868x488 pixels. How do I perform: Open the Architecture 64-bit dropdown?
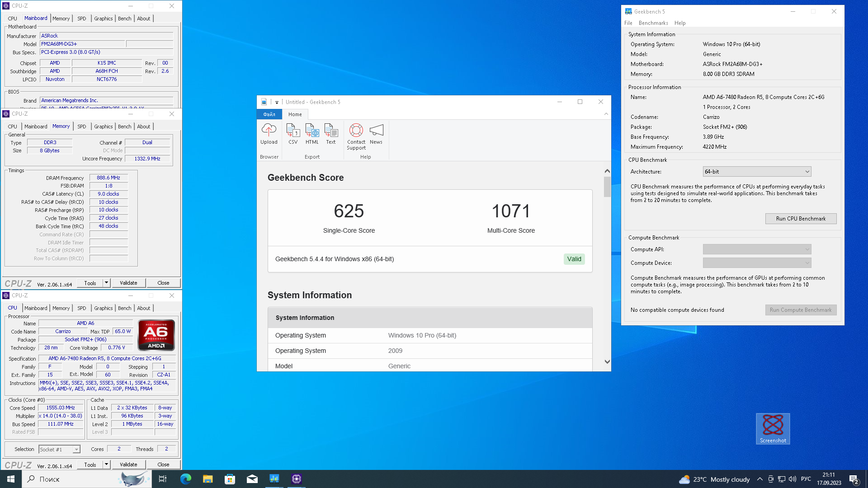pyautogui.click(x=757, y=172)
